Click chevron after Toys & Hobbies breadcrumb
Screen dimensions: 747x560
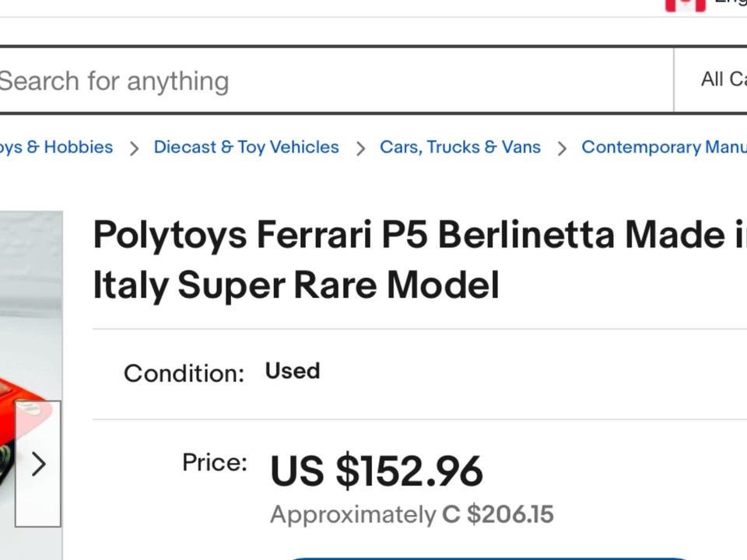(x=134, y=148)
